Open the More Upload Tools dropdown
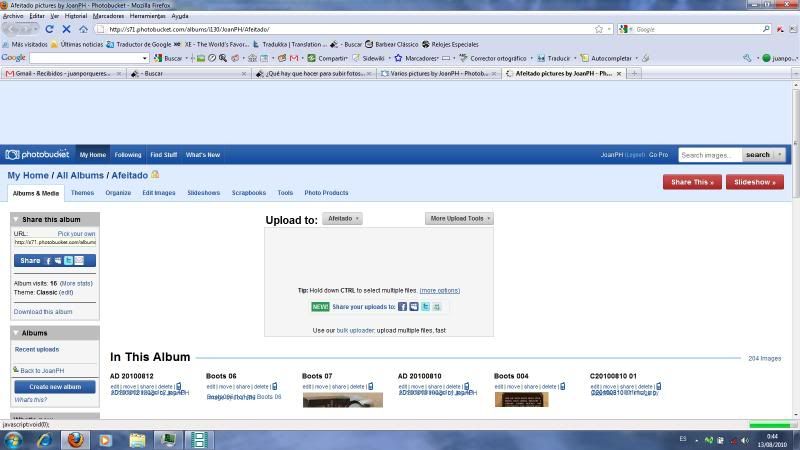This screenshot has width=800, height=450. [459, 218]
